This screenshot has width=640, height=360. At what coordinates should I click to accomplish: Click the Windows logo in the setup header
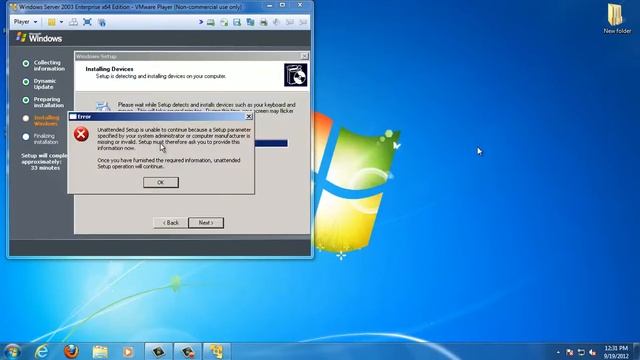pos(39,38)
